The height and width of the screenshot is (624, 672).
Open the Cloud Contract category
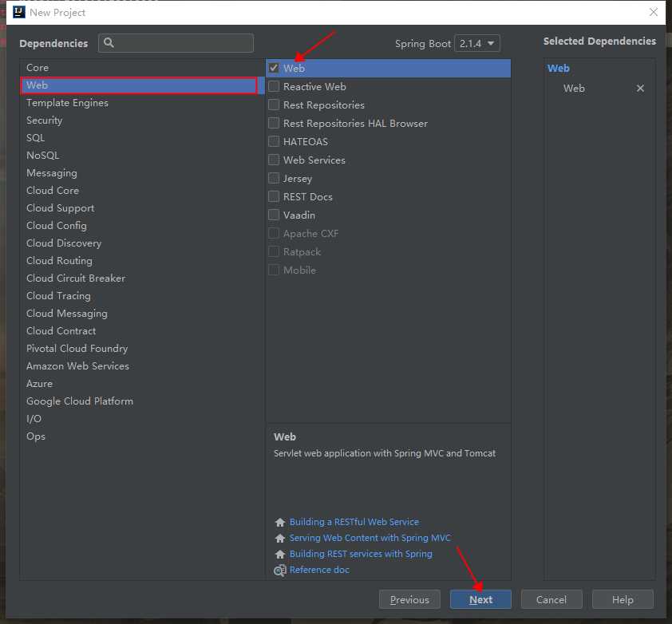[x=142, y=331]
